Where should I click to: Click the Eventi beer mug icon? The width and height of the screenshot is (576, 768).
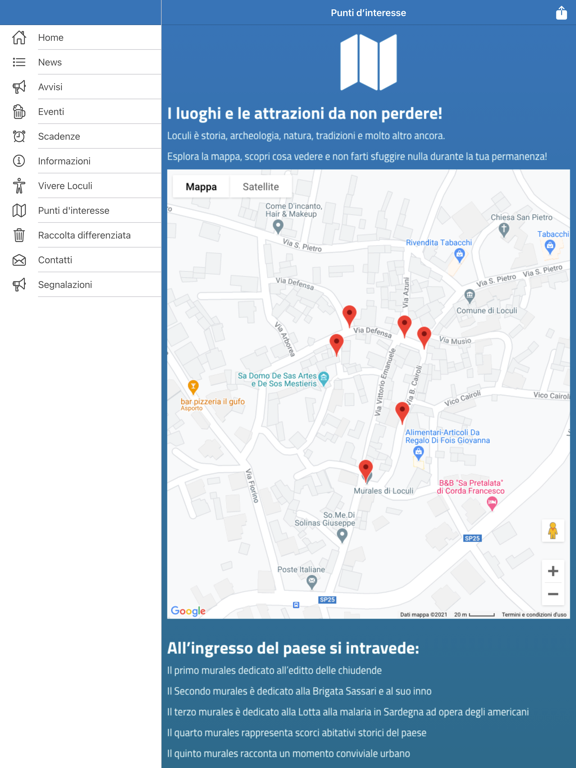(19, 112)
